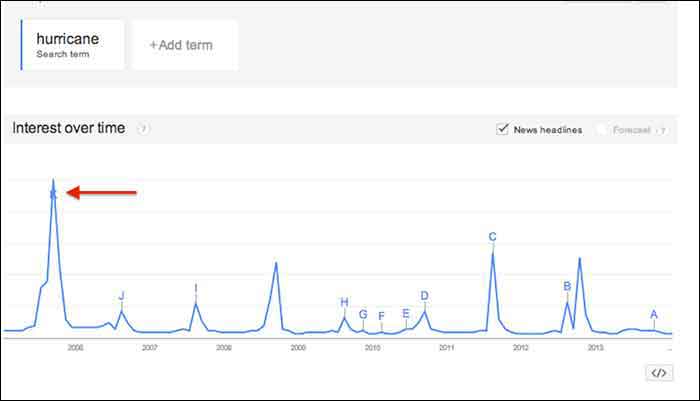Open the embed code button

658,373
